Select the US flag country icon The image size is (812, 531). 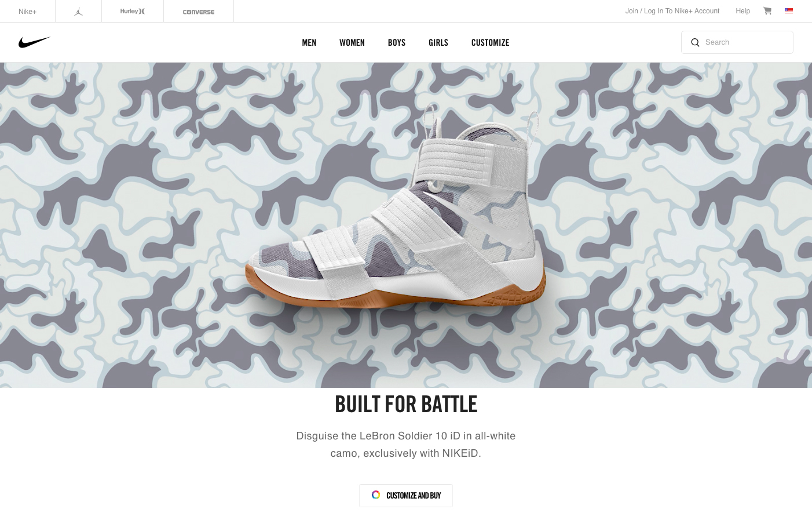pyautogui.click(x=789, y=11)
